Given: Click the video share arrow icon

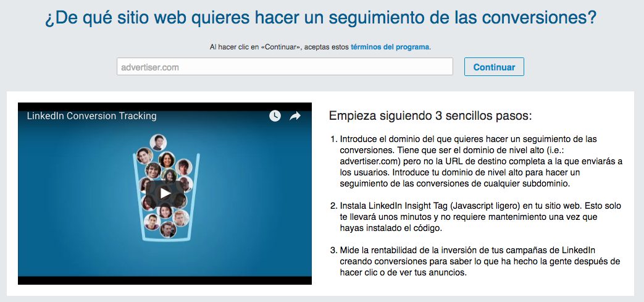Looking at the screenshot, I should tap(295, 116).
